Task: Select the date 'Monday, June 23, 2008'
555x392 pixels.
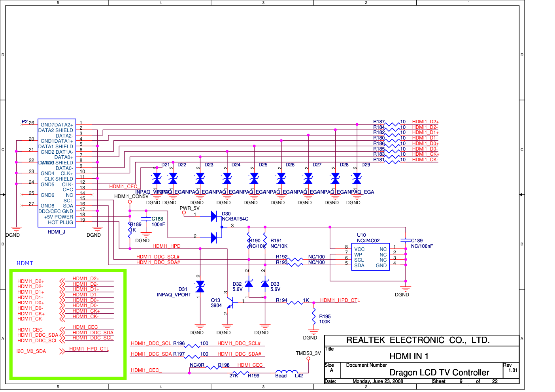Action: 378,381
